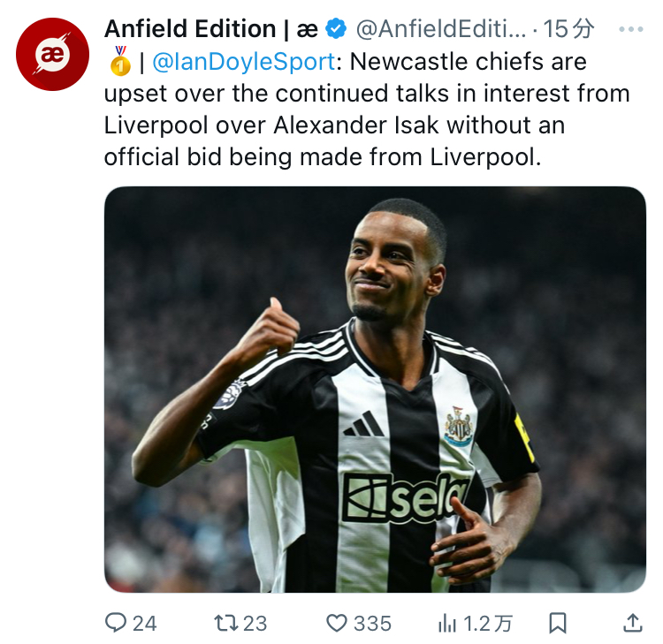Click the 24 replies count
The width and height of the screenshot is (663, 644).
point(145,624)
